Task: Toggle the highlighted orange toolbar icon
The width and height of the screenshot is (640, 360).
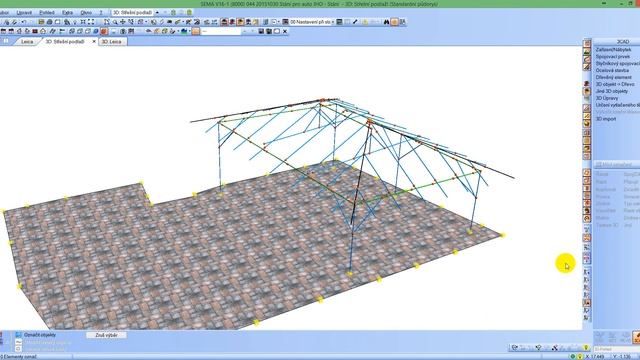Action: tap(394, 22)
